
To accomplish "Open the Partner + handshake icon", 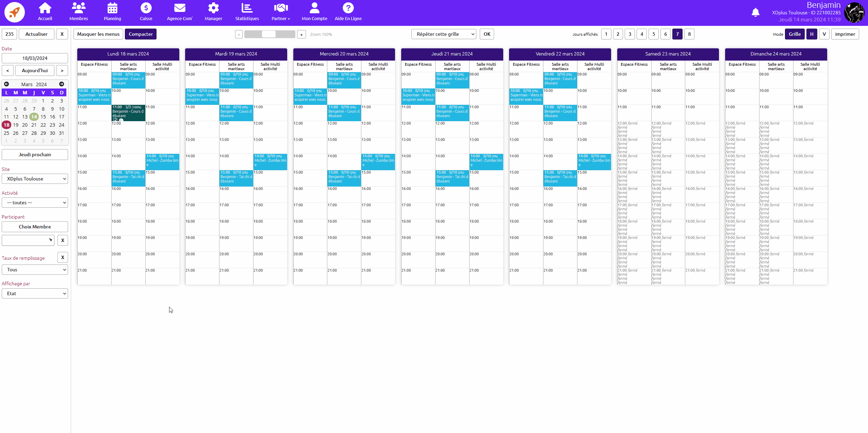I will coord(281,8).
